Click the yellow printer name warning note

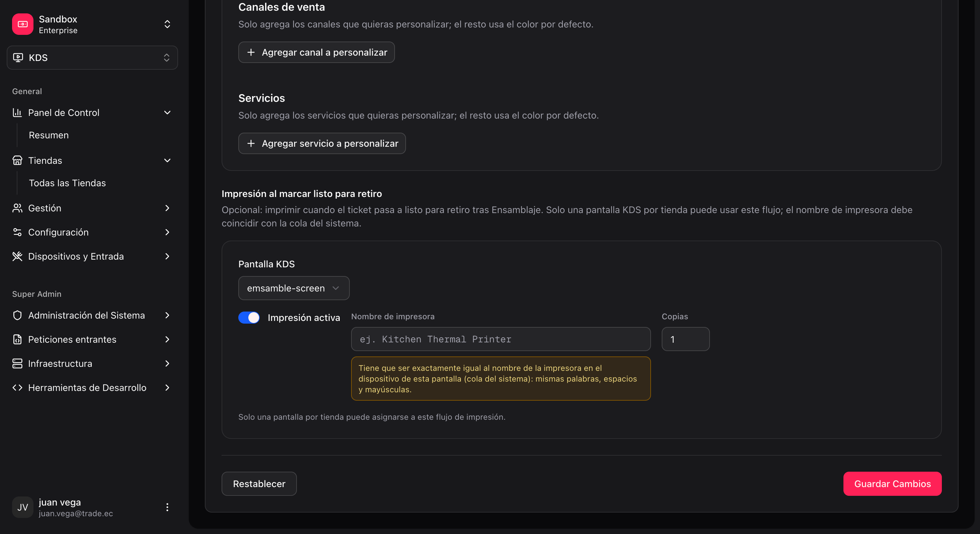[501, 379]
